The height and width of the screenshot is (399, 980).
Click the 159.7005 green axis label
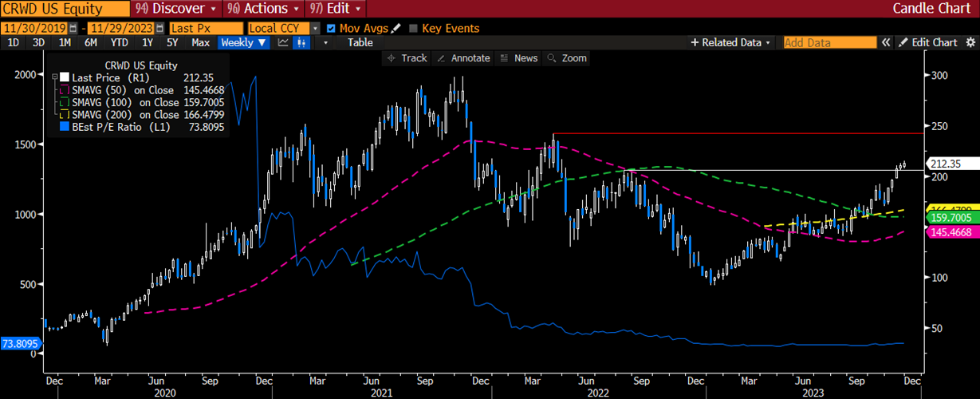pos(950,217)
